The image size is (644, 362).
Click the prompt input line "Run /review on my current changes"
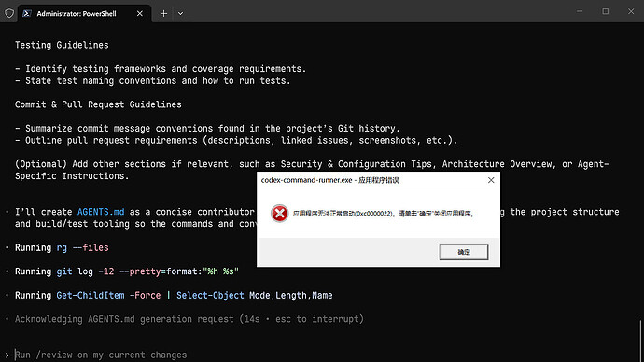(101, 355)
